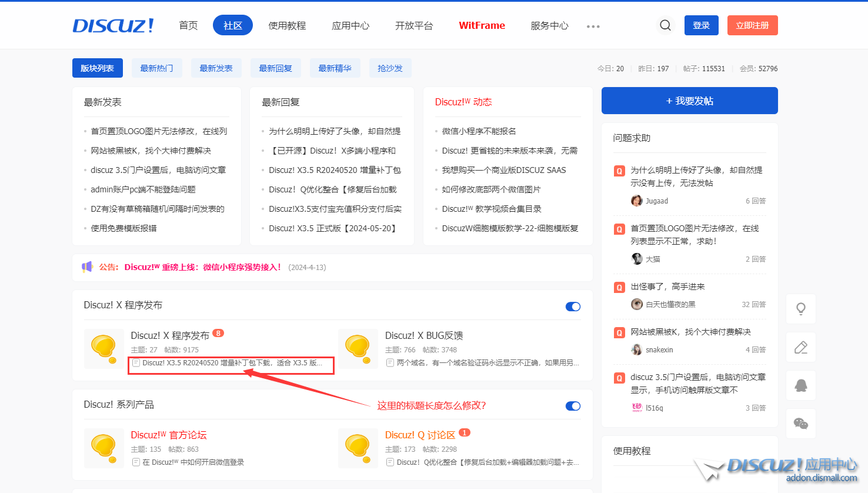Click the 我要发帖 new post button
Image resolution: width=868 pixels, height=493 pixels.
pos(689,101)
